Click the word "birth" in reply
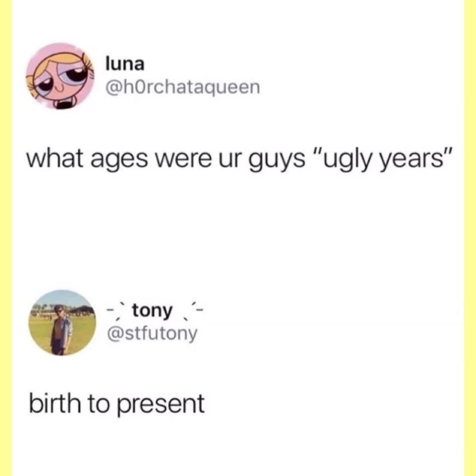This screenshot has height=476, width=476. tap(55, 402)
